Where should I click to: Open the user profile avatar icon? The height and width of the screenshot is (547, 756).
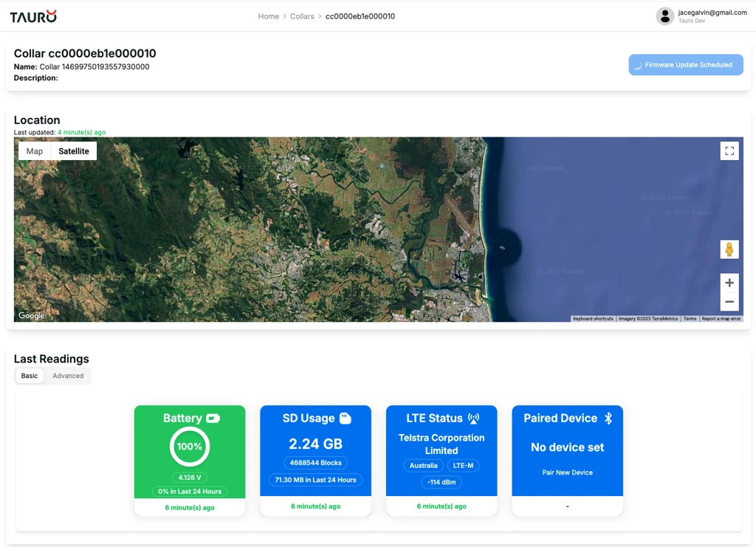pyautogui.click(x=664, y=16)
